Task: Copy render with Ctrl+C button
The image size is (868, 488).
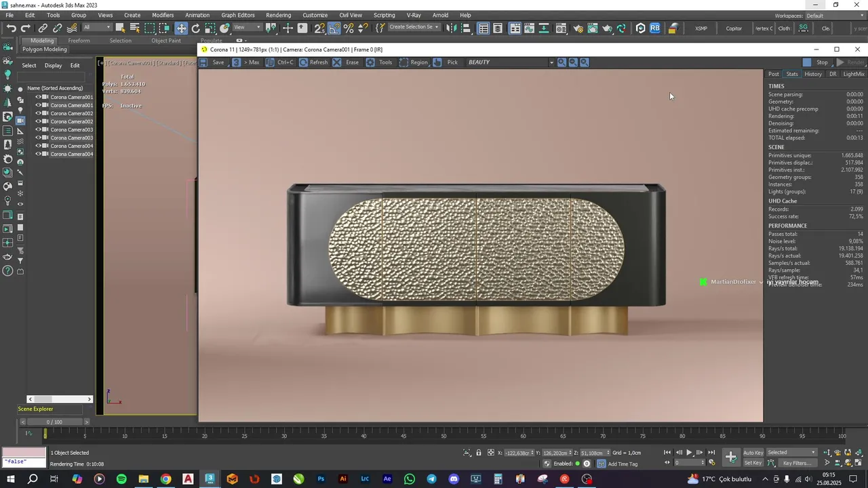Action: coord(280,62)
